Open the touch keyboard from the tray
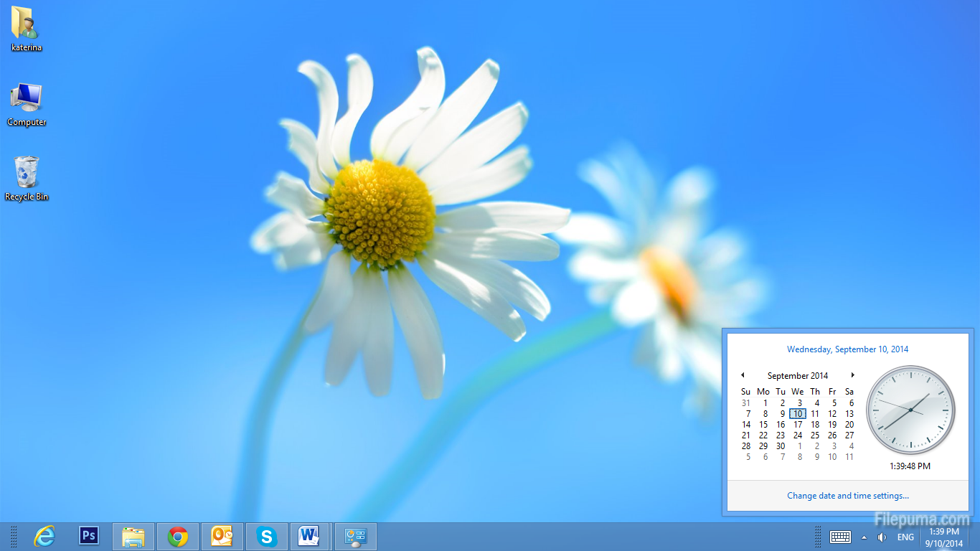 pos(840,537)
